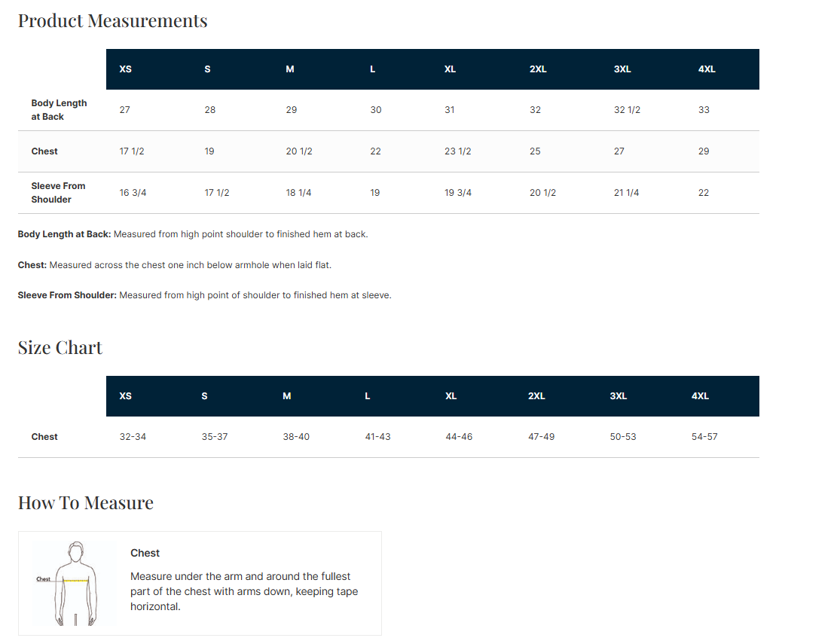Select the 54-57 chest size range
The height and width of the screenshot is (644, 837).
click(x=704, y=437)
